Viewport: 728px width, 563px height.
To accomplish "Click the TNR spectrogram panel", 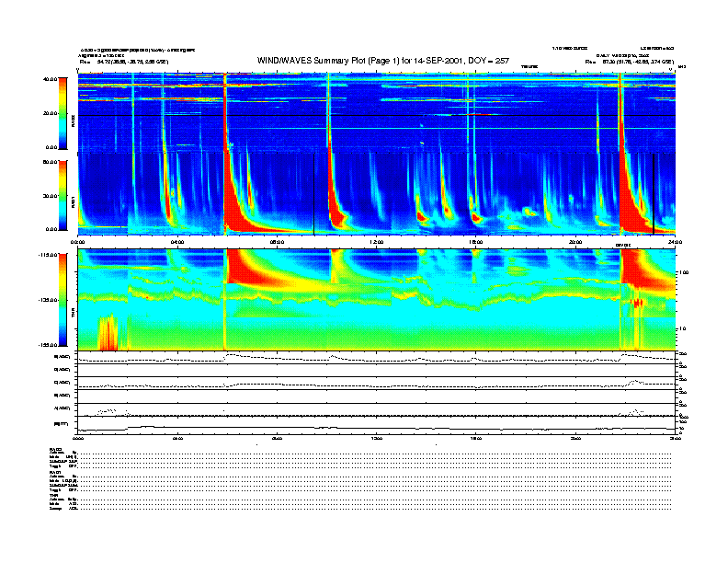I will pyautogui.click(x=377, y=300).
